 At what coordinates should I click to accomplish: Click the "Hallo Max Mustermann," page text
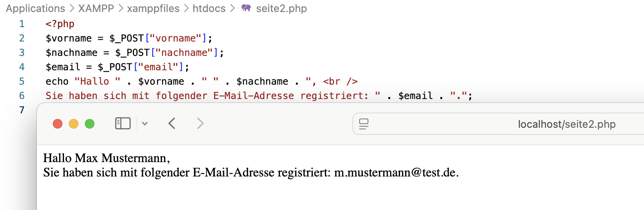pos(106,158)
